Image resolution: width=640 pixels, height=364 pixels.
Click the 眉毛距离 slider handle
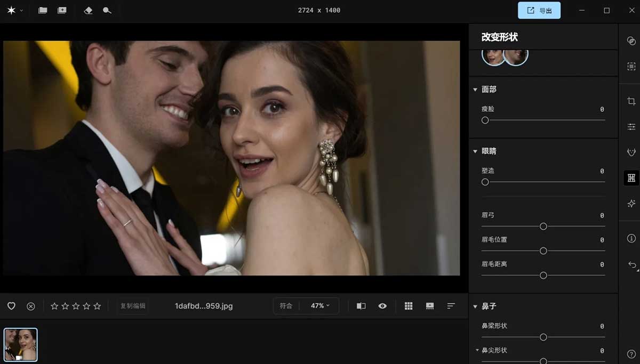[543, 276]
